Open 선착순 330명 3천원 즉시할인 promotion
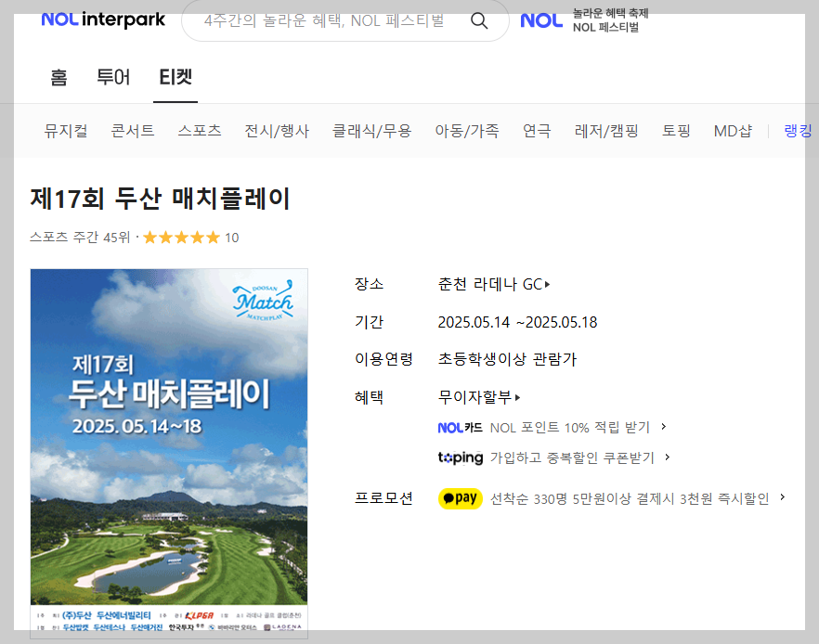819x644 pixels. coord(630,499)
